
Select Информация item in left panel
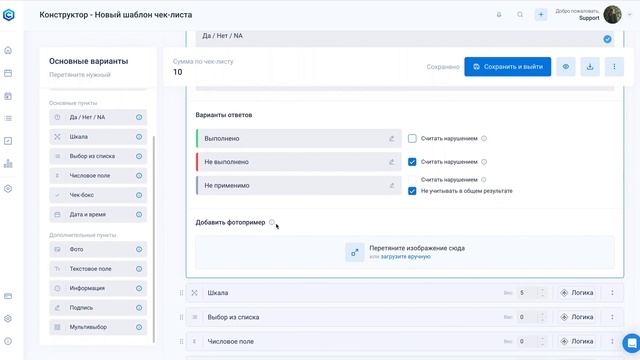98,288
